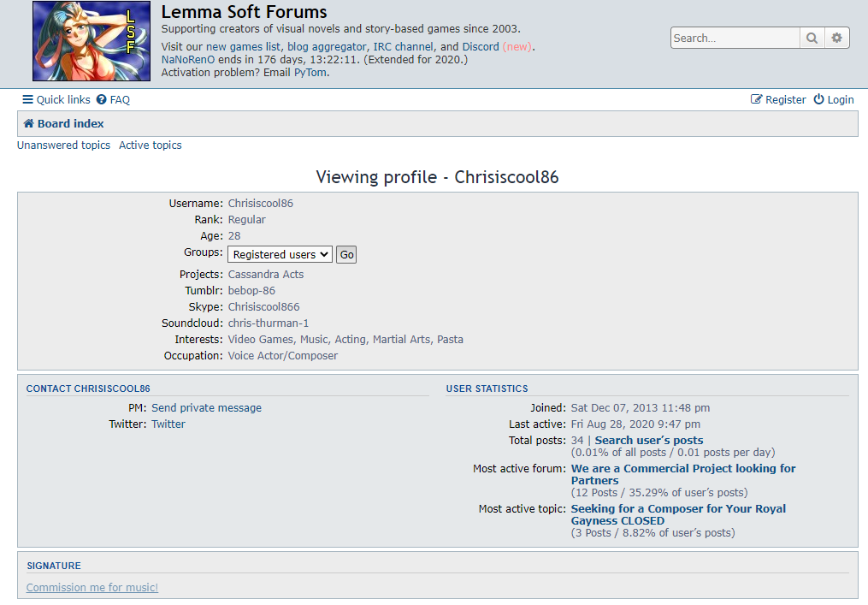The height and width of the screenshot is (605, 868).
Task: Click the Login power icon
Action: tap(818, 99)
